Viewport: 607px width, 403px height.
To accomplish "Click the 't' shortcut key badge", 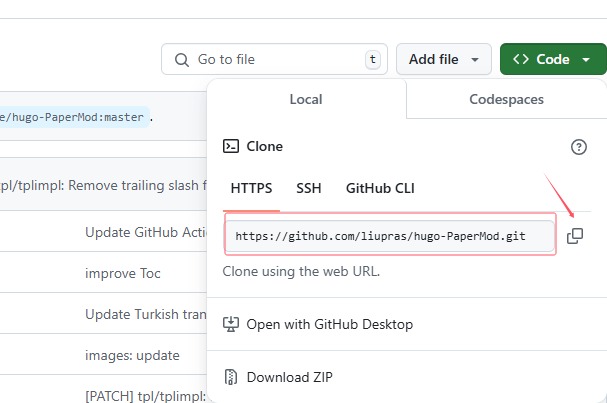I will pyautogui.click(x=373, y=60).
